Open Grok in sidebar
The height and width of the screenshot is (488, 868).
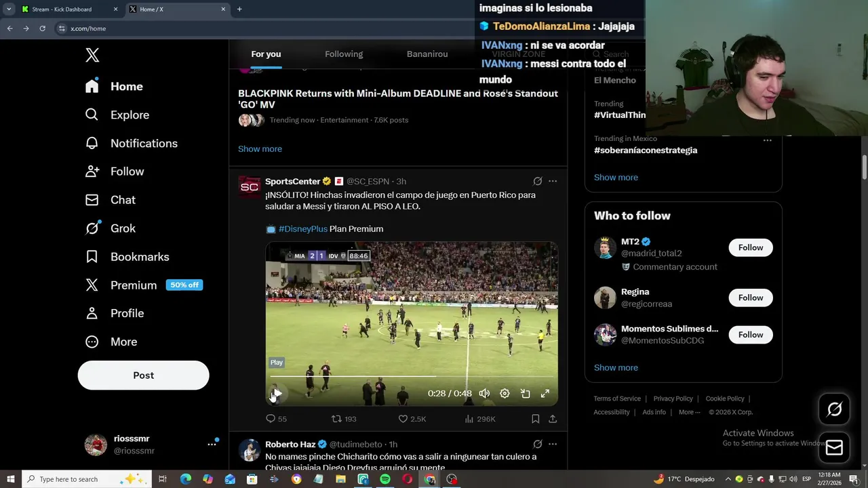pos(111,228)
